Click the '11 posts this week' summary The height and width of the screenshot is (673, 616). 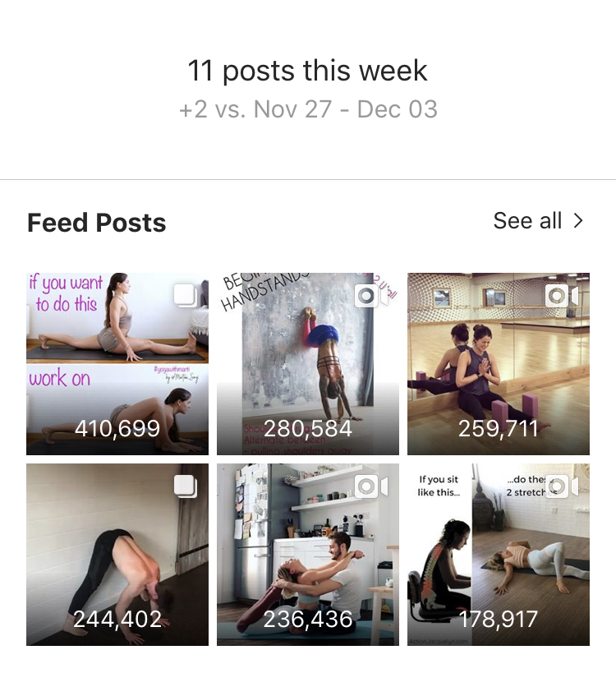pos(307,71)
